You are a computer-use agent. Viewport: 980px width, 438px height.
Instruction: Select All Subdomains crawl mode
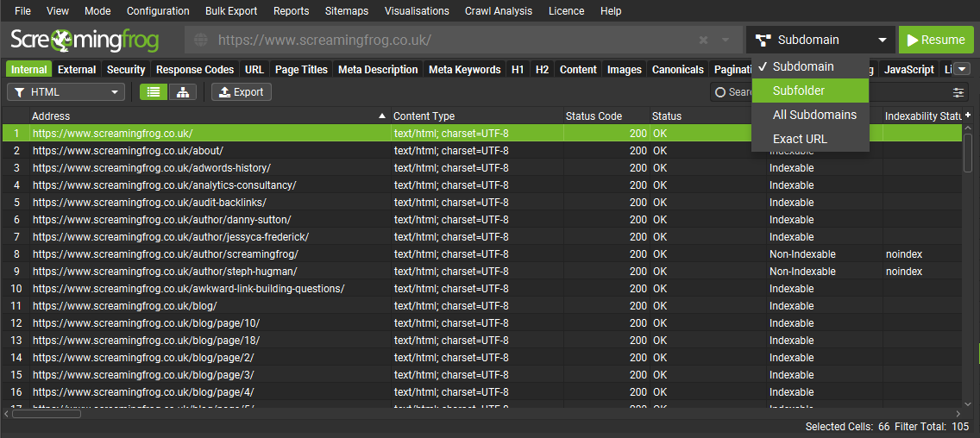pyautogui.click(x=814, y=115)
